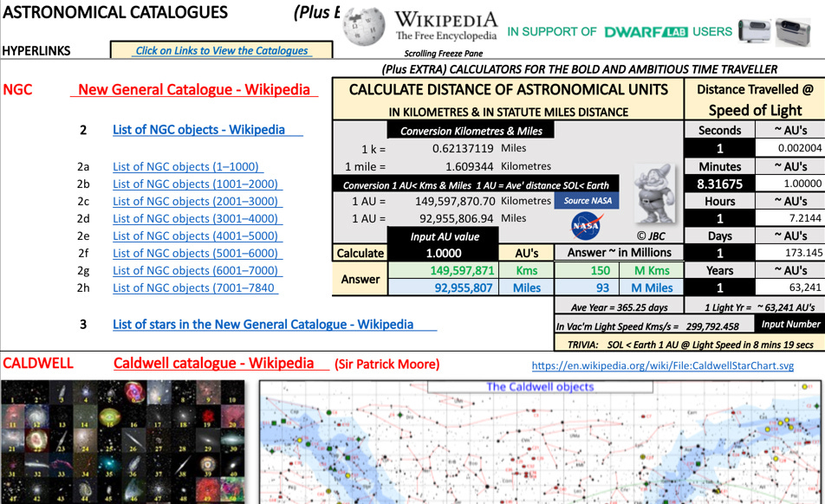Screen dimensions: 825x504
Task: Select the 7.2144 AU's result cell
Action: [789, 218]
